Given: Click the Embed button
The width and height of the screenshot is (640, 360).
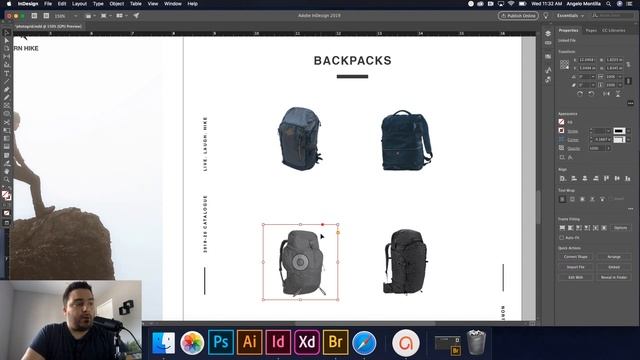Looking at the screenshot, I should pos(614,267).
